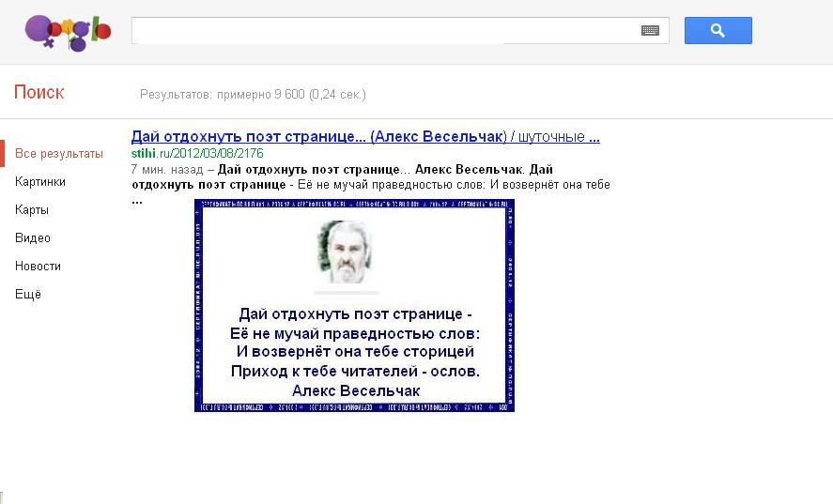Click the decorative blue top border of the image

point(354,204)
